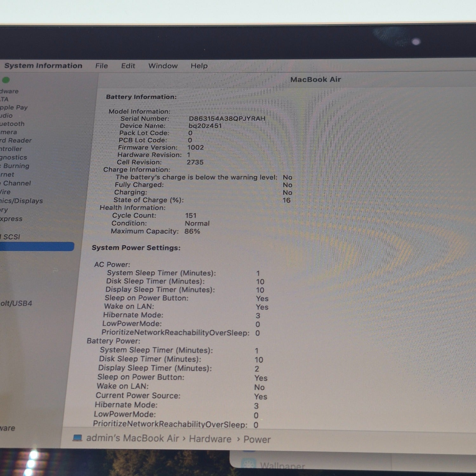Viewport: 476px width, 476px height.
Task: Click Display Sleep Timer under Battery Power
Action: 155,368
